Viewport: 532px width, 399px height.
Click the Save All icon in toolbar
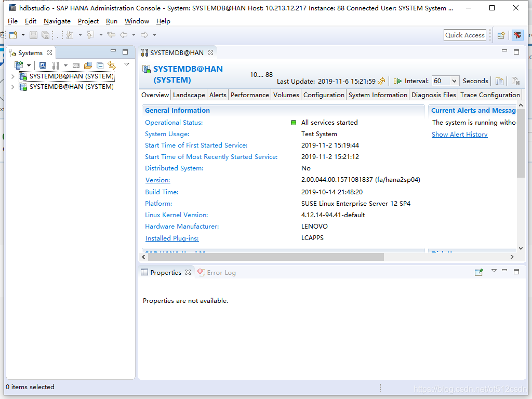pos(46,35)
